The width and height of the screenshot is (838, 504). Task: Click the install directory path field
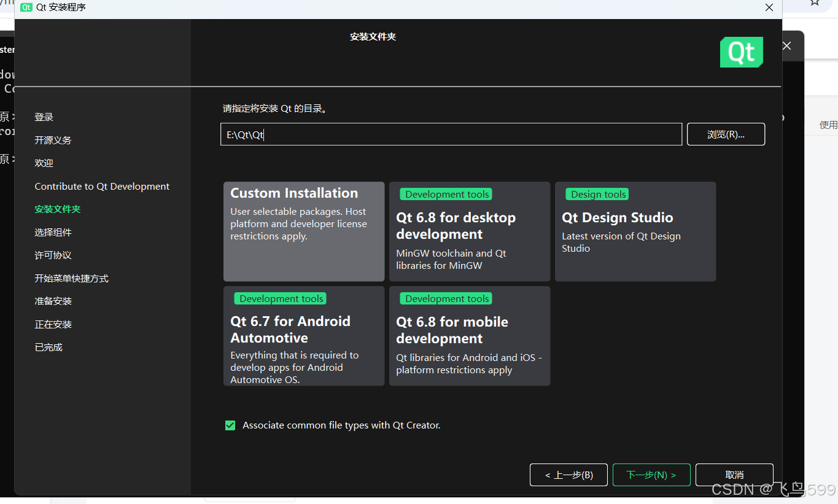click(x=451, y=134)
